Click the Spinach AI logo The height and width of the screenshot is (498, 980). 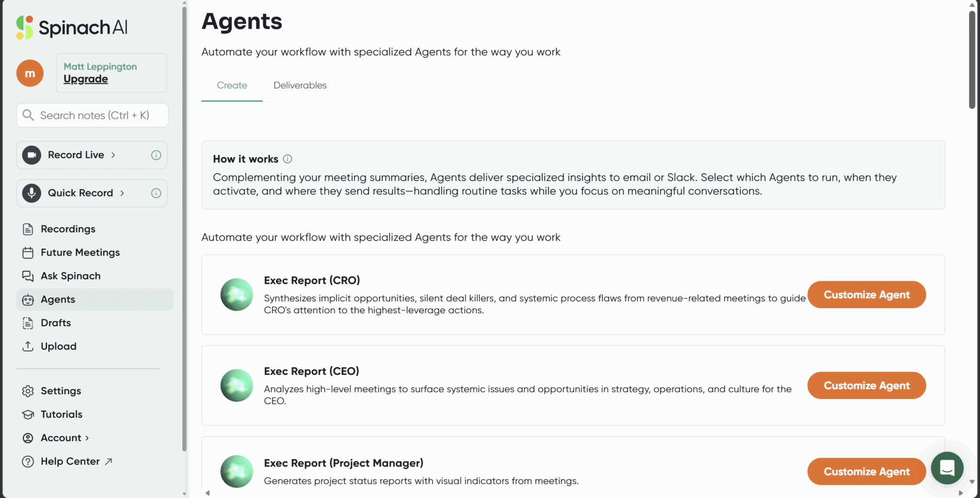click(72, 27)
